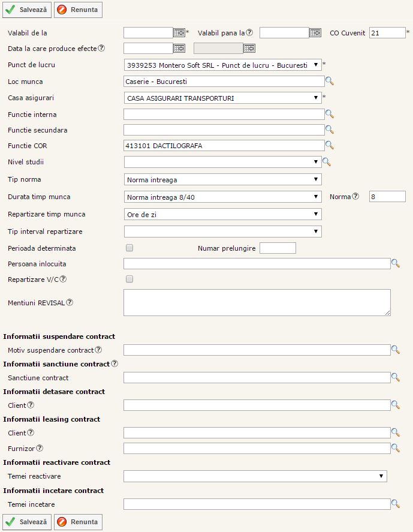The image size is (413, 532).
Task: Enable the Perioada determinata checkbox
Action: point(129,248)
